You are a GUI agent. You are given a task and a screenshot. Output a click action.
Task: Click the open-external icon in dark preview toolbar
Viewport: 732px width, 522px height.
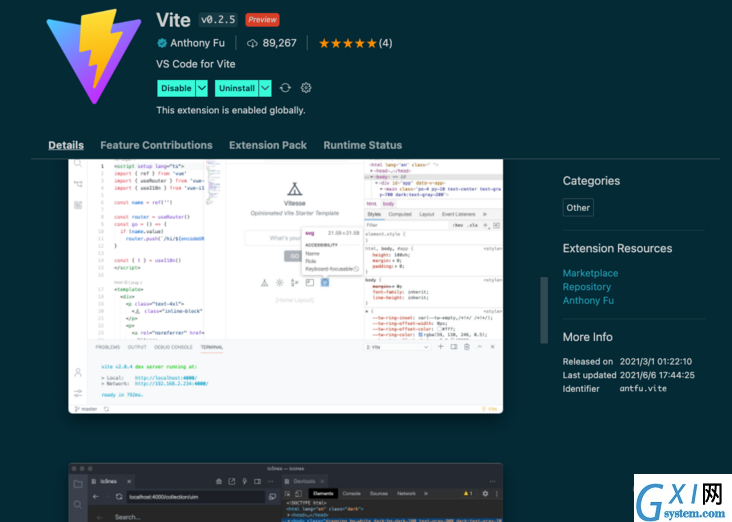(x=232, y=481)
